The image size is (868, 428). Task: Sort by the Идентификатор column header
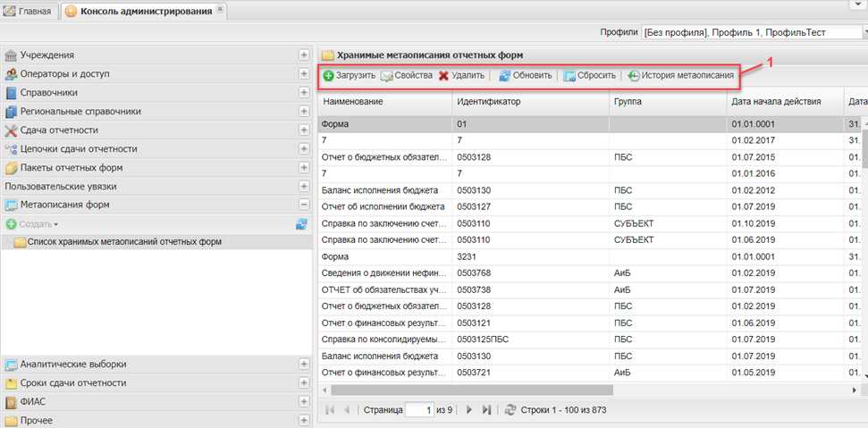pos(488,101)
